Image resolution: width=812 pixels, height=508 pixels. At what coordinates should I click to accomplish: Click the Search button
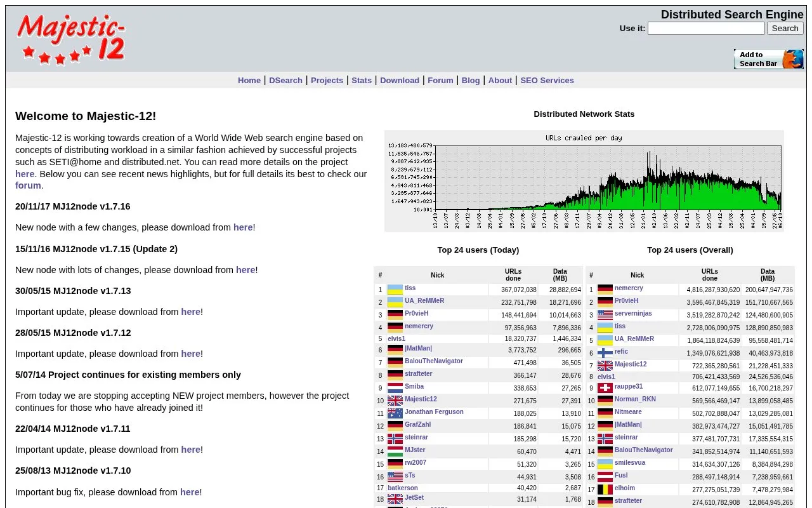(785, 29)
